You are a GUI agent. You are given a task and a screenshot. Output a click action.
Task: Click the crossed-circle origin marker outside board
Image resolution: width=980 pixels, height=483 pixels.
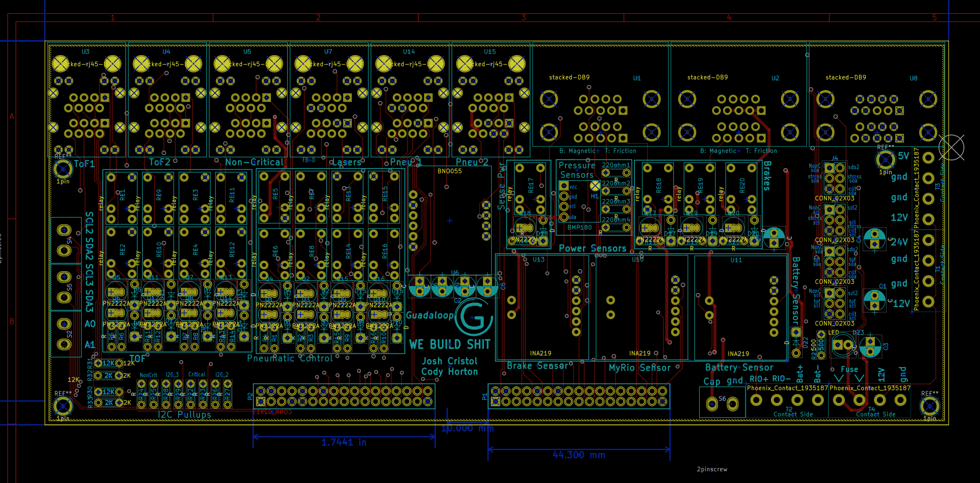tap(951, 147)
